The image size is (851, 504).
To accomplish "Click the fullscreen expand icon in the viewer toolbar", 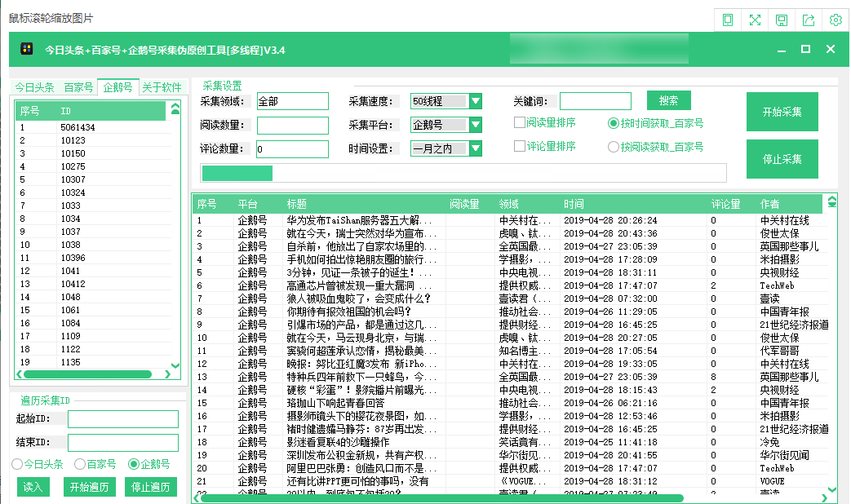I will [x=755, y=20].
